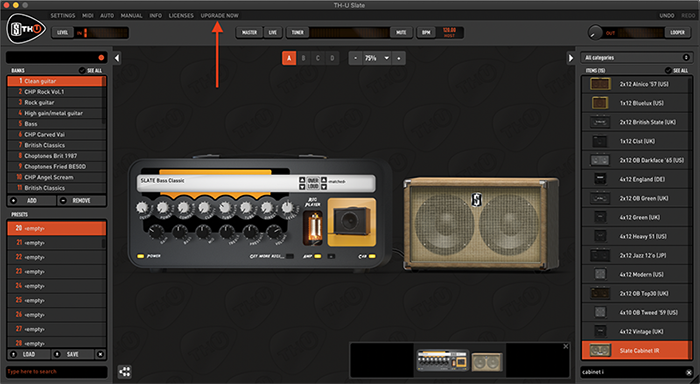700x384 pixels.
Task: Click the amp model up arrow stepper
Action: (x=303, y=179)
